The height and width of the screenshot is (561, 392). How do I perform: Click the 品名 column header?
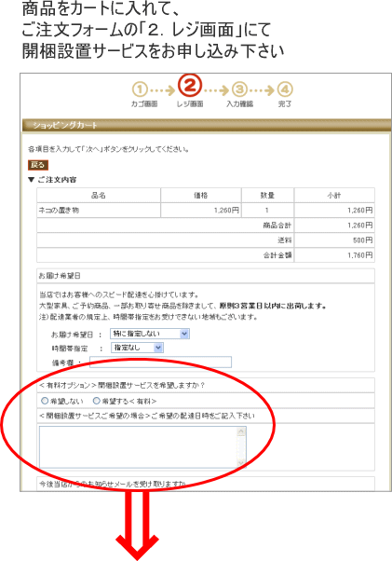pyautogui.click(x=99, y=195)
